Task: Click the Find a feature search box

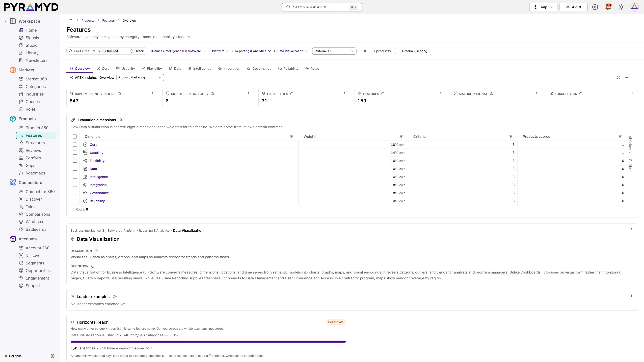Action: [x=97, y=51]
